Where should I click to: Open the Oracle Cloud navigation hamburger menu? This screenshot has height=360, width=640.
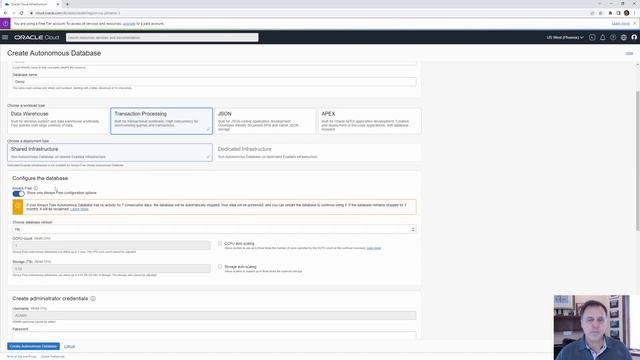(5, 37)
